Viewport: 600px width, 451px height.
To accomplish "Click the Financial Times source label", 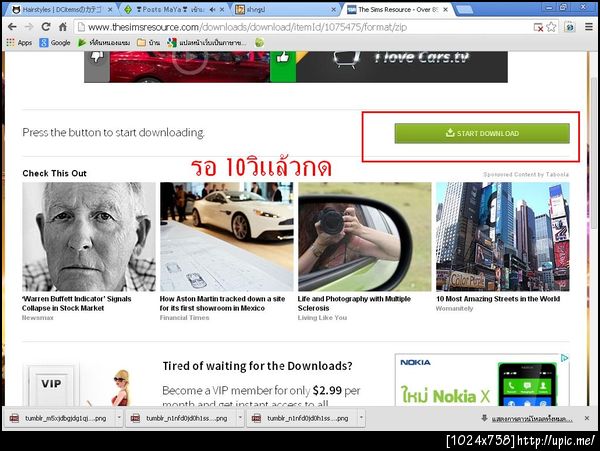I will pyautogui.click(x=184, y=317).
